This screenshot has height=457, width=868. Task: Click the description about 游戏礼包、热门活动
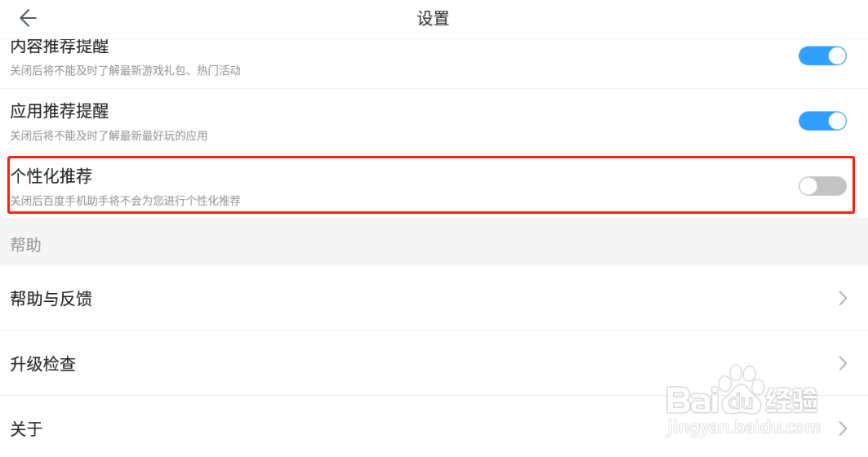pyautogui.click(x=126, y=70)
